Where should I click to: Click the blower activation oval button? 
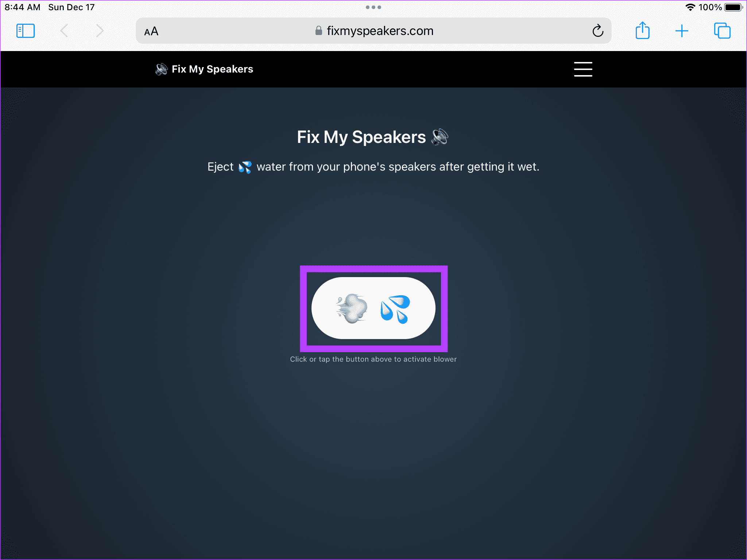[373, 308]
